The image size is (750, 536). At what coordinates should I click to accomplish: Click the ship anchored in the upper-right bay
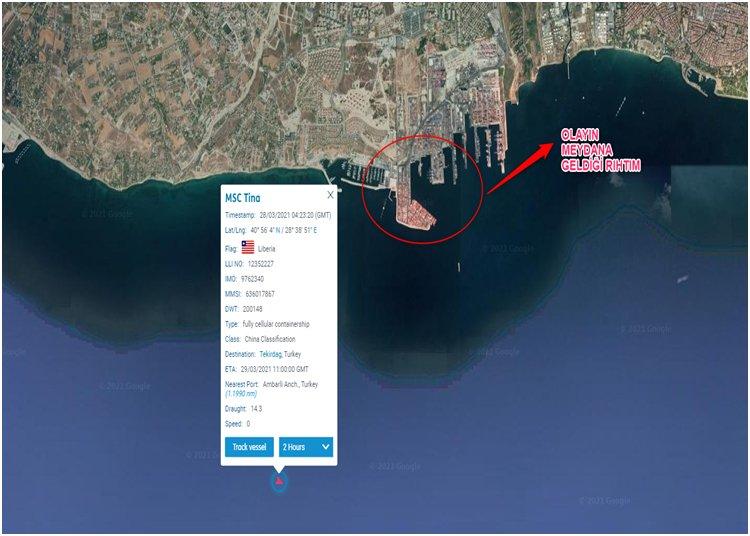621,107
